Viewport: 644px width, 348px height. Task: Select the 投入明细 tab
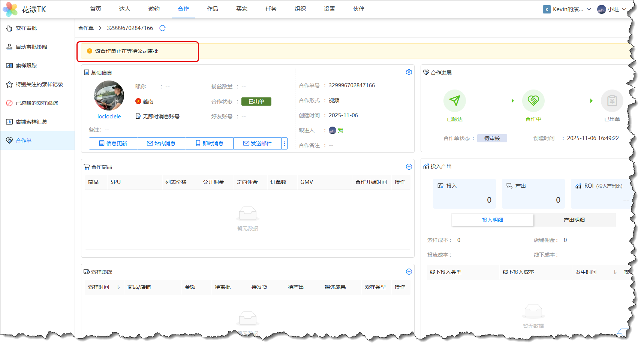pyautogui.click(x=492, y=220)
